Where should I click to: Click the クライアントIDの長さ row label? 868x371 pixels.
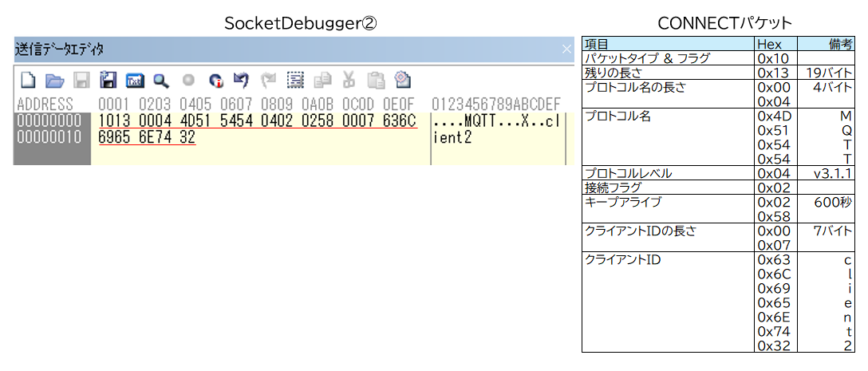pyautogui.click(x=640, y=231)
